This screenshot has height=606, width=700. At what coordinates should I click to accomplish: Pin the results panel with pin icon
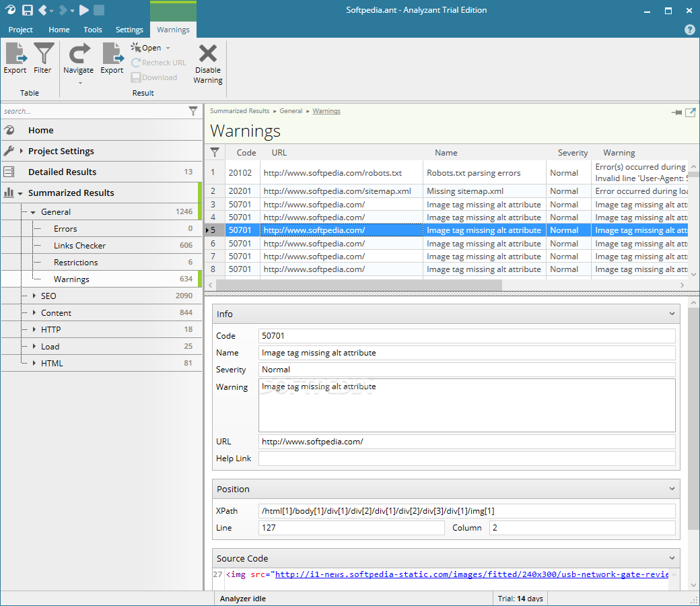click(x=676, y=112)
